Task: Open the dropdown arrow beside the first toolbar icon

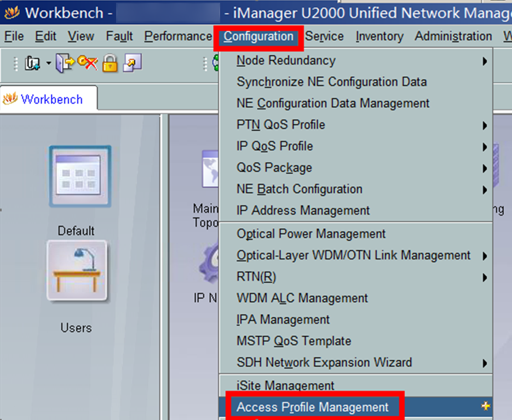Action: (x=48, y=64)
